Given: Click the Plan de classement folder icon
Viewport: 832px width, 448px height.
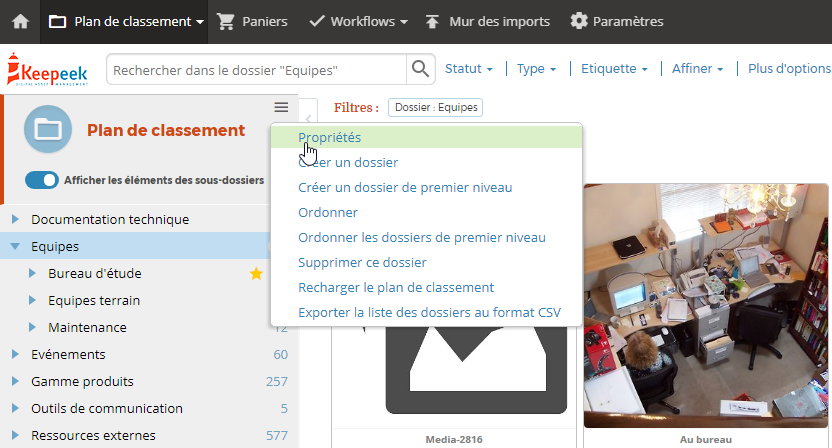Looking at the screenshot, I should pos(48,129).
